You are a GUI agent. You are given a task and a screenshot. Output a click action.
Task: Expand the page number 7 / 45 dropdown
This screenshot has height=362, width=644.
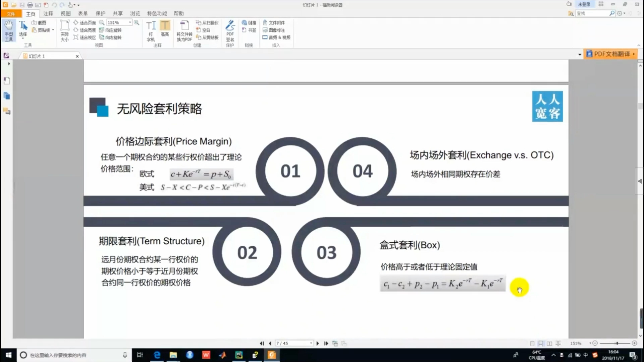click(x=311, y=343)
